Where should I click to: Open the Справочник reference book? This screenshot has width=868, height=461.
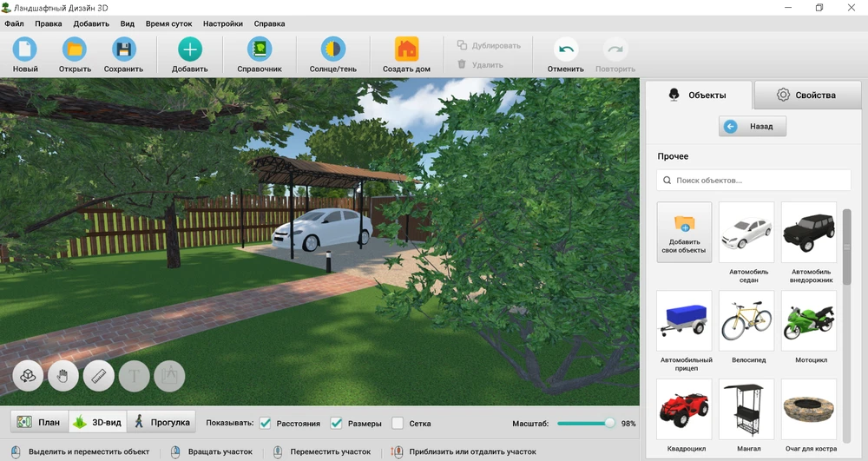(x=259, y=49)
